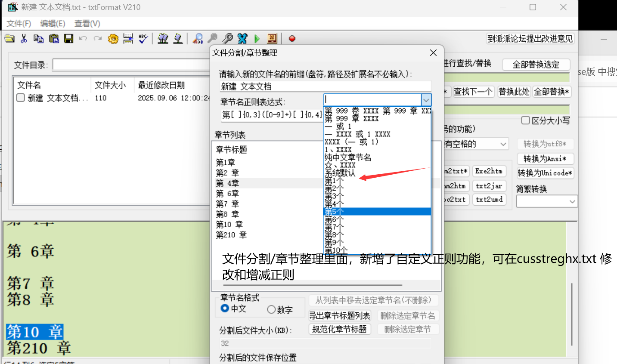This screenshot has height=364, width=617.
Task: Click the editor pane vertical scrollbar
Action: [571, 314]
